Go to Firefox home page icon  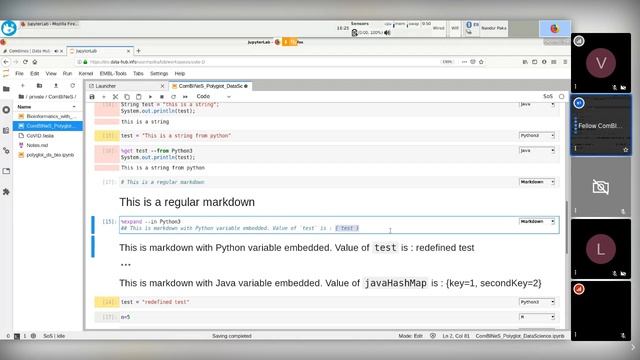point(35,62)
